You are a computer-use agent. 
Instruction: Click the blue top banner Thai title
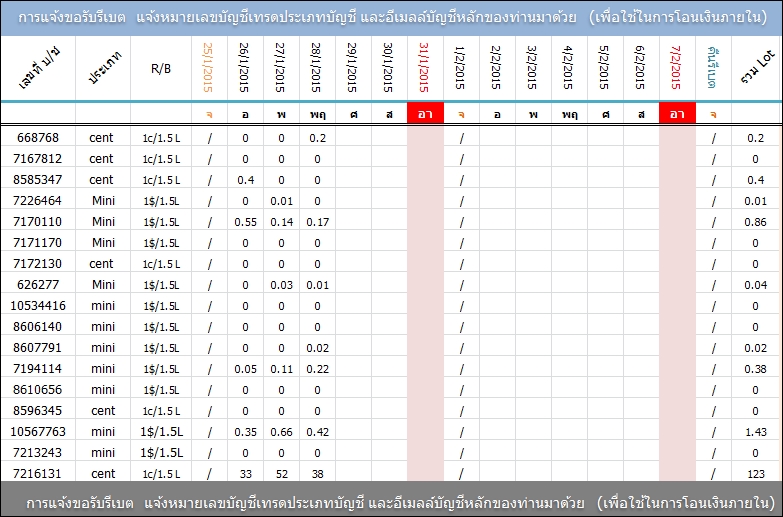392,17
